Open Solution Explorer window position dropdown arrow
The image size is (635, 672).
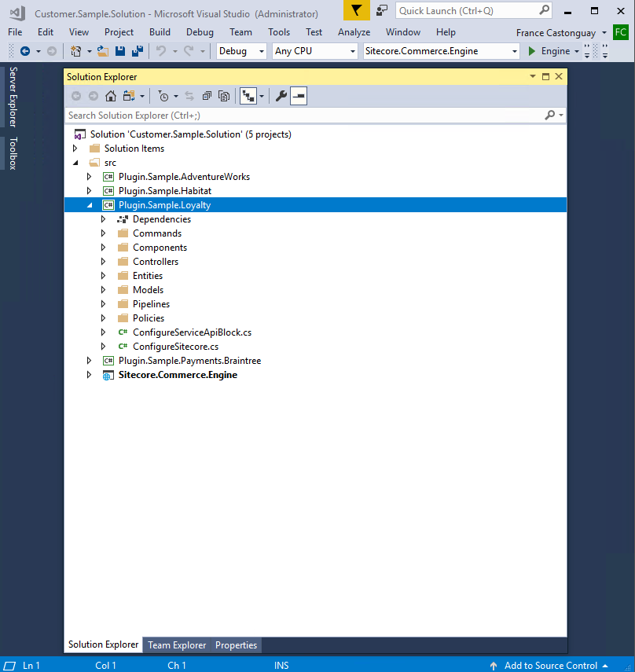(x=533, y=76)
